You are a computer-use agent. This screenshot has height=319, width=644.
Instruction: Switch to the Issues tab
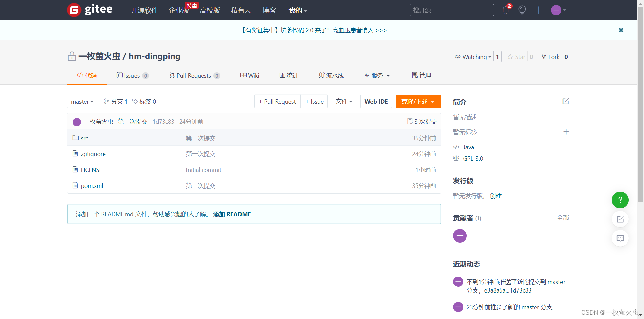pos(132,75)
